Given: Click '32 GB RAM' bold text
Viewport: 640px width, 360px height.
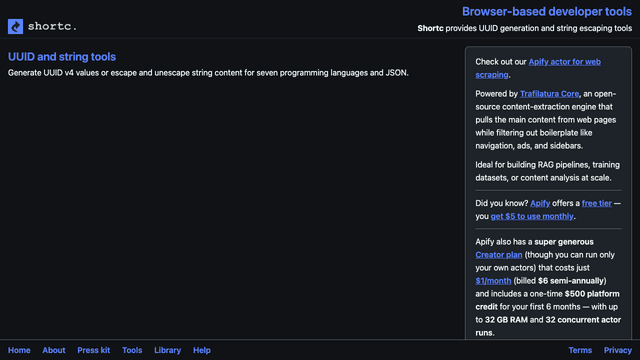Looking at the screenshot, I should (506, 320).
